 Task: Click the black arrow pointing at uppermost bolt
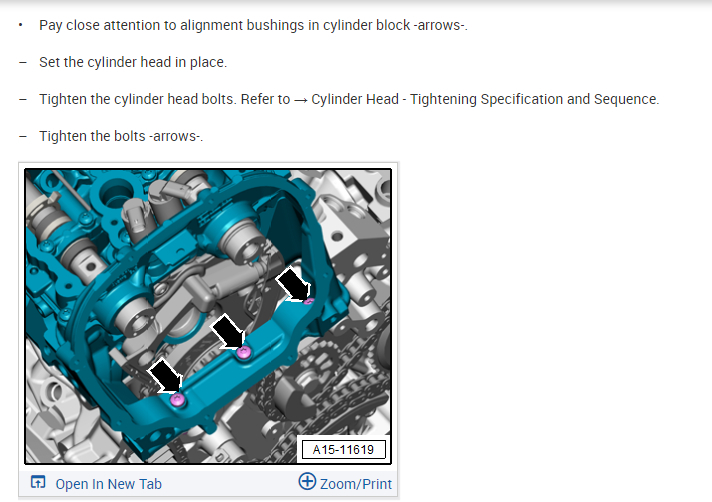[294, 284]
